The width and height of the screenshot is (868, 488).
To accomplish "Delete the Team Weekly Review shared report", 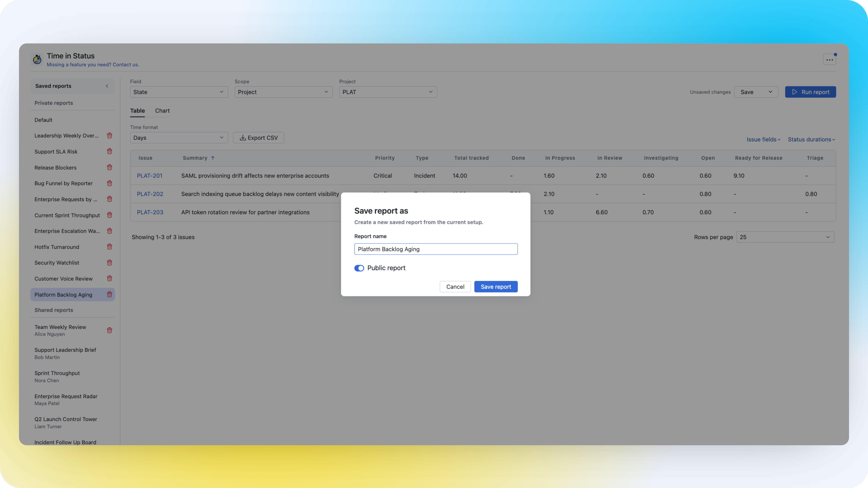I will pyautogui.click(x=109, y=330).
